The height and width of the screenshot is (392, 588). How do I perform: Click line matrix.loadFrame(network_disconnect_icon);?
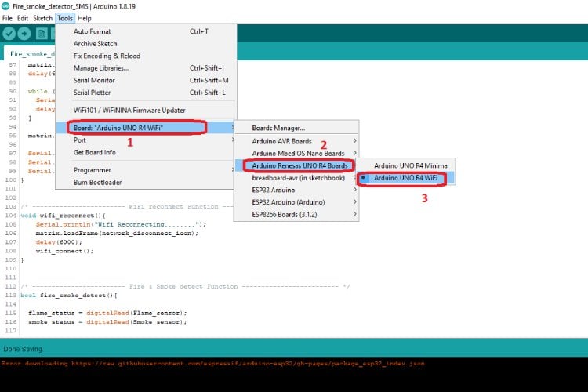(117, 234)
